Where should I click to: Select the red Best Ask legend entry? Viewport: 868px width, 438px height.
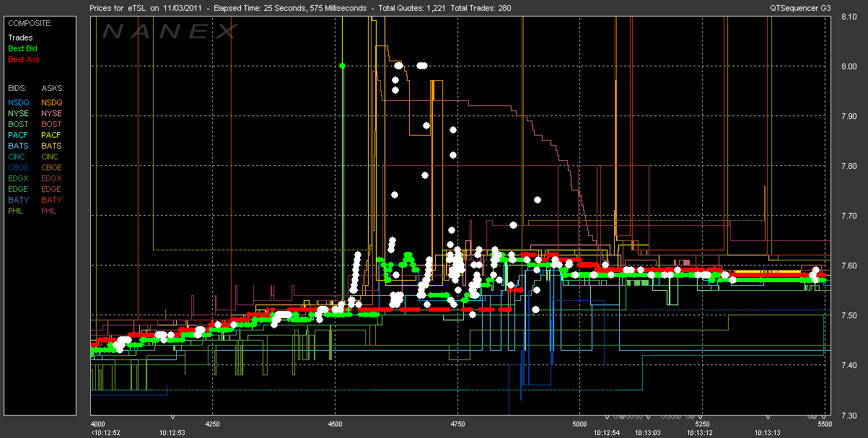23,59
